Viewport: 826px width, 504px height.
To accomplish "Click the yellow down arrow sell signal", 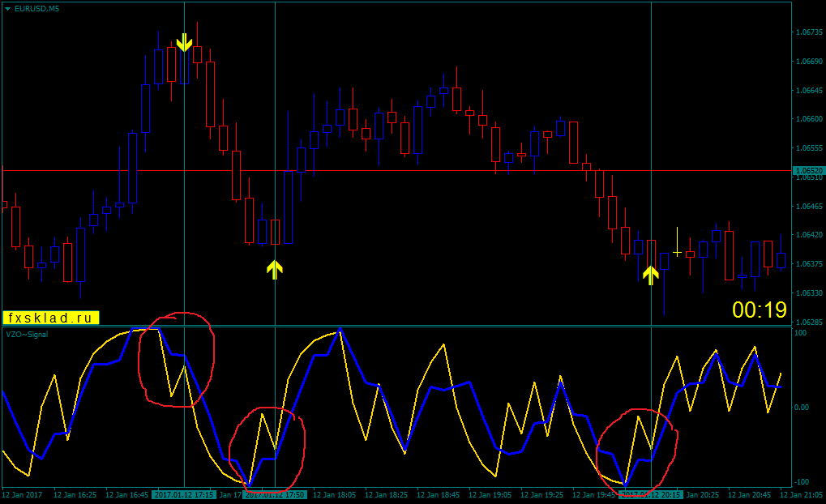I will click(184, 42).
